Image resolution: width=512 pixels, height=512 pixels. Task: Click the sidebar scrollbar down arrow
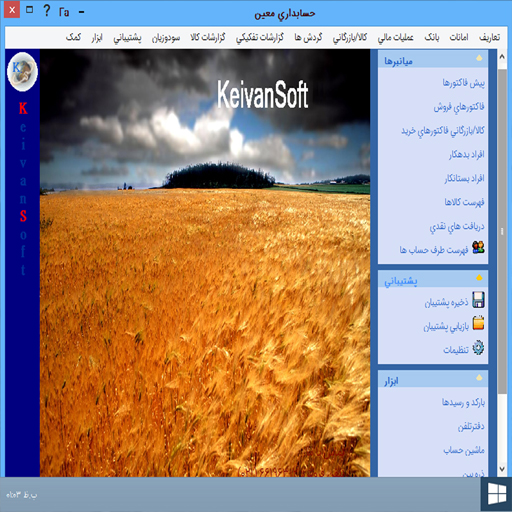pyautogui.click(x=502, y=469)
